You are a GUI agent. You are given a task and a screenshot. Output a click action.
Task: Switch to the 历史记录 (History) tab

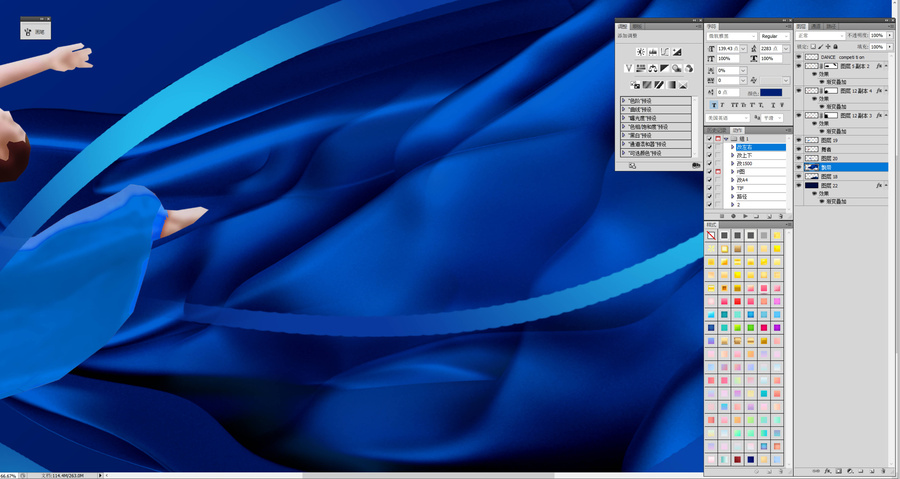coord(716,130)
